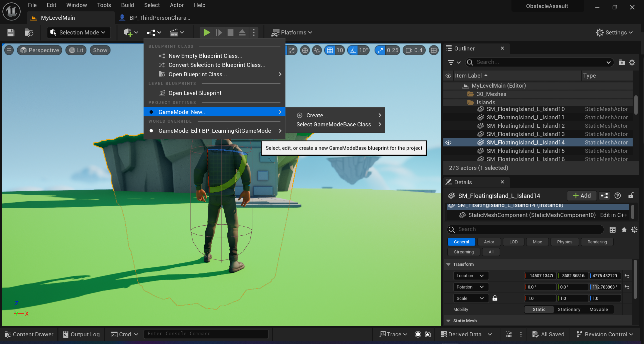Click New Empty Blueprint Class menu item

[214, 56]
